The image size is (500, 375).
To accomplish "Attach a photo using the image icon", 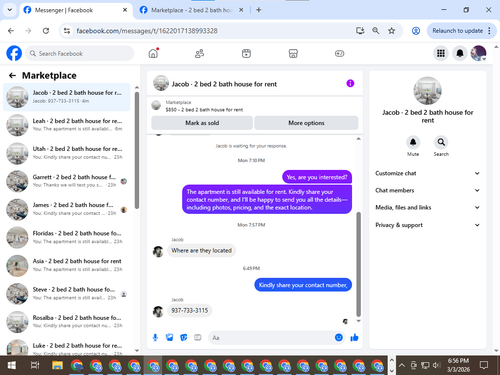I will tap(170, 338).
